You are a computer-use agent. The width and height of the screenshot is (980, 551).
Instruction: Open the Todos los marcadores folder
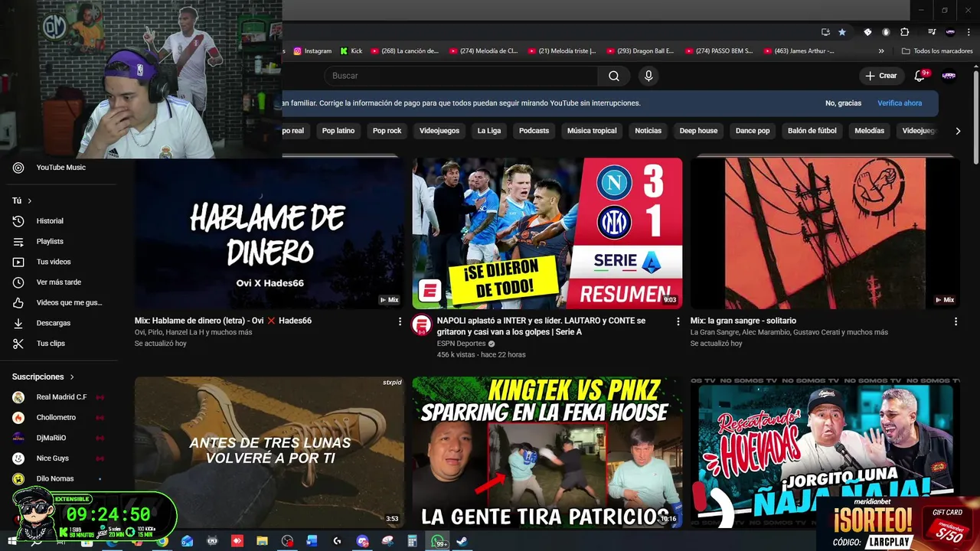937,51
